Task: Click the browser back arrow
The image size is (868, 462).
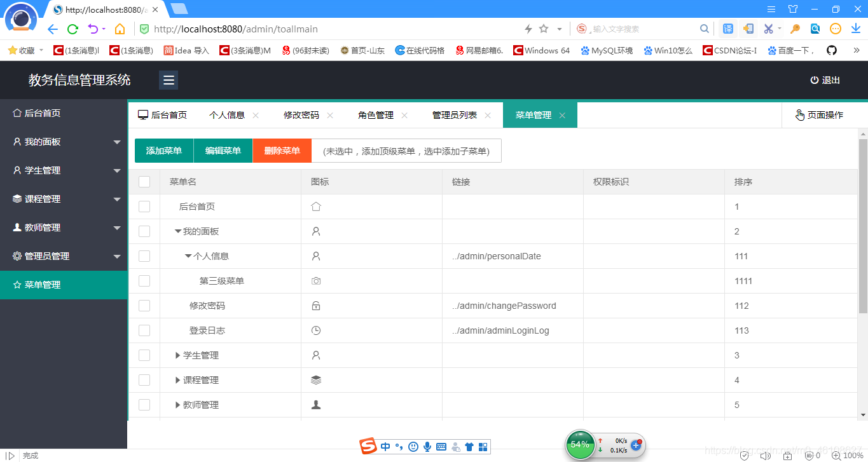Action: (53, 29)
